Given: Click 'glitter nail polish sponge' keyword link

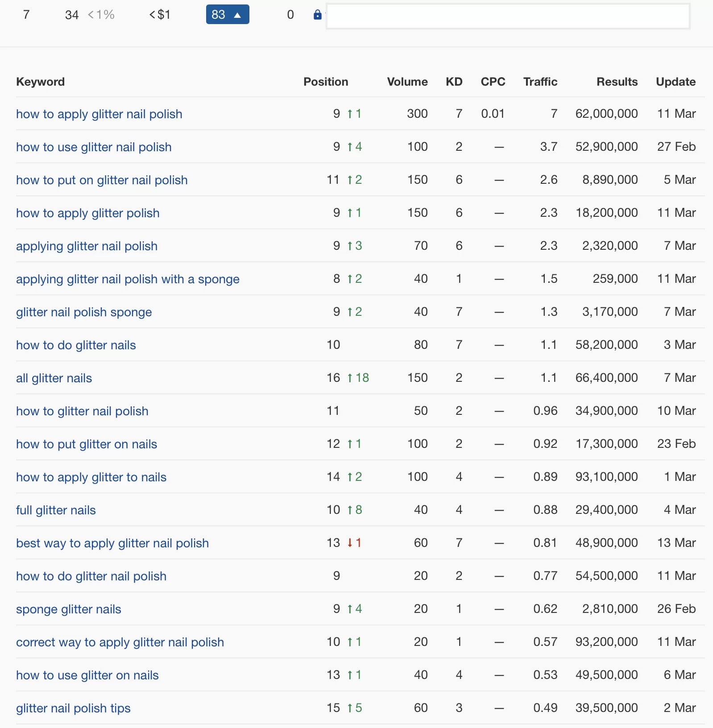Looking at the screenshot, I should coord(84,312).
